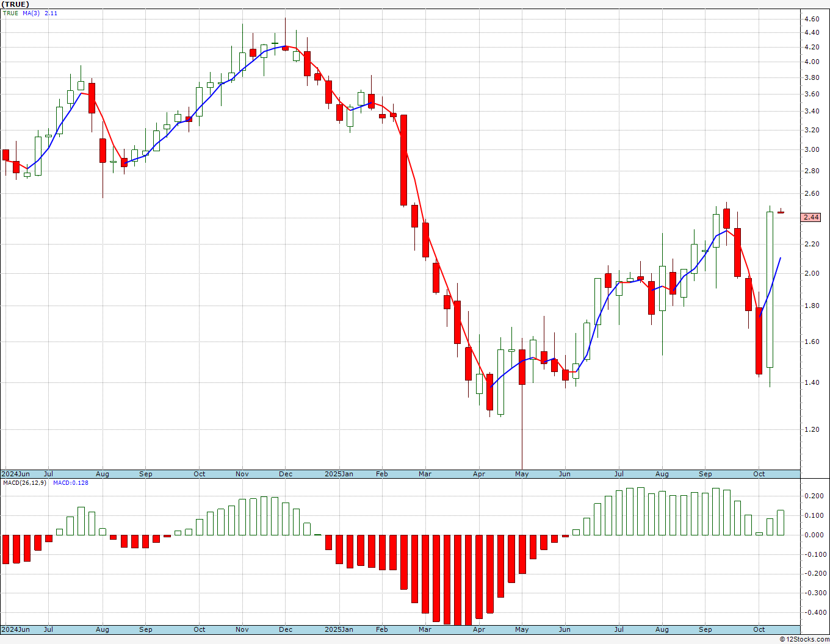Image resolution: width=830 pixels, height=644 pixels.
Task: Click Feb on the MACD panel date axis
Action: tap(382, 629)
